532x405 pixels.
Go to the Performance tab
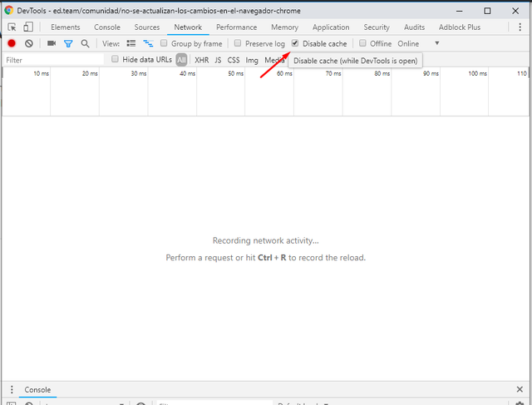(x=236, y=27)
